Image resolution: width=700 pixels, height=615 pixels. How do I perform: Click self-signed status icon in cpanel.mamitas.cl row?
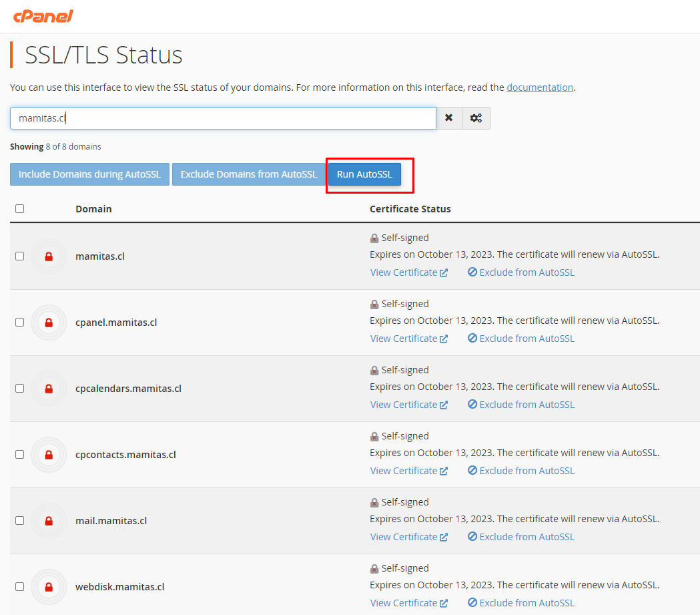[374, 304]
